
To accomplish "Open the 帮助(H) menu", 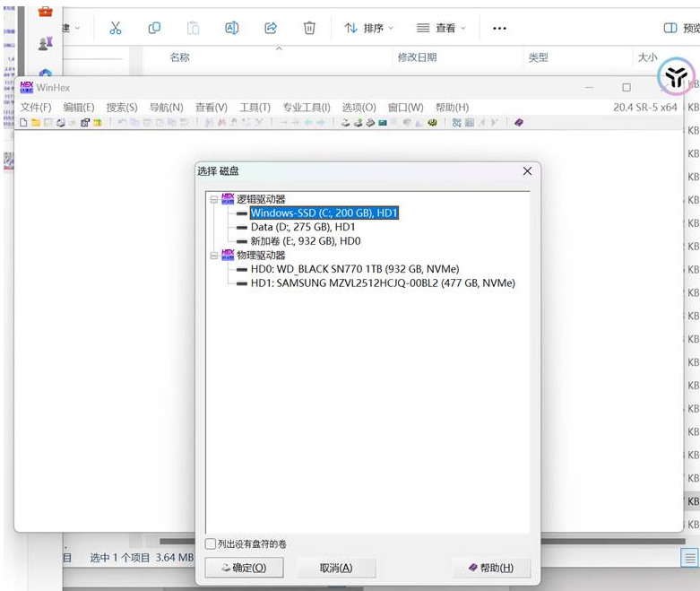I will [452, 108].
